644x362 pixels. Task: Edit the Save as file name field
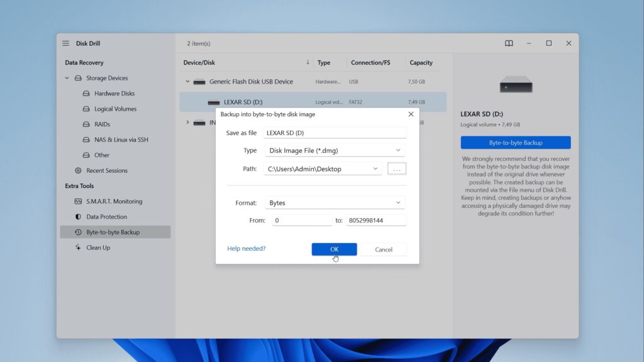click(x=335, y=133)
